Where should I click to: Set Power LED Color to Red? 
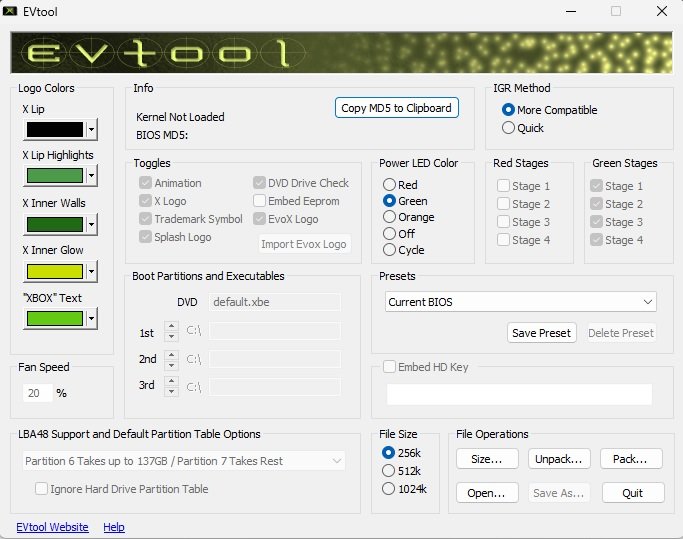coord(400,185)
